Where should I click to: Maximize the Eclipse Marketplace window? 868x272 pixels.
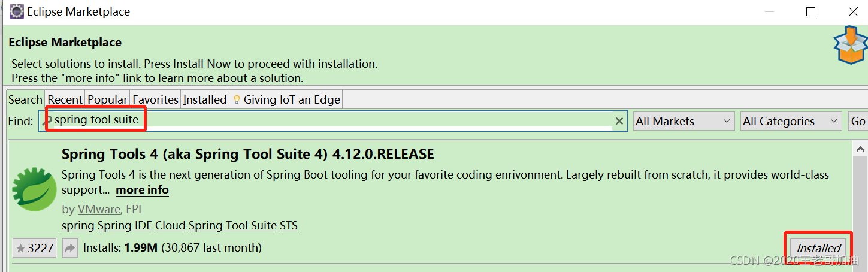[811, 11]
